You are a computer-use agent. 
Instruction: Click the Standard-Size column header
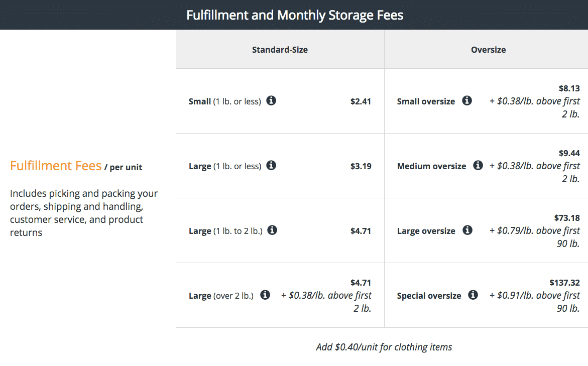pyautogui.click(x=280, y=50)
